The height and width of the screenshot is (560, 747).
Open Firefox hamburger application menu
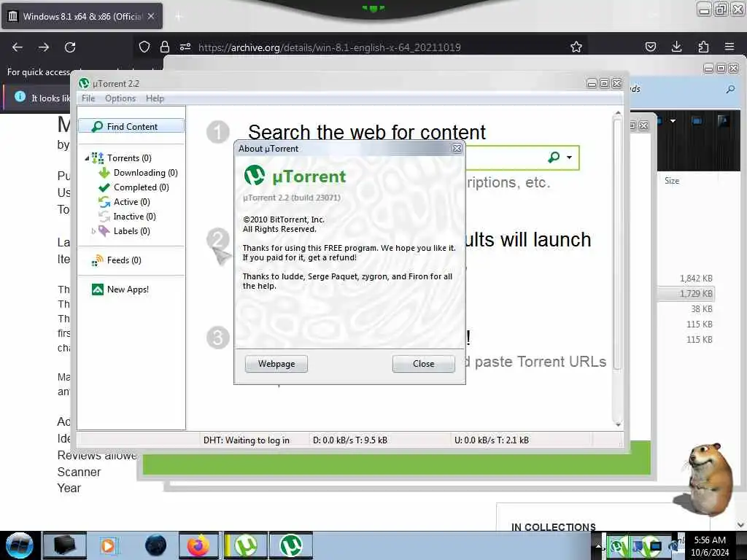click(x=729, y=47)
